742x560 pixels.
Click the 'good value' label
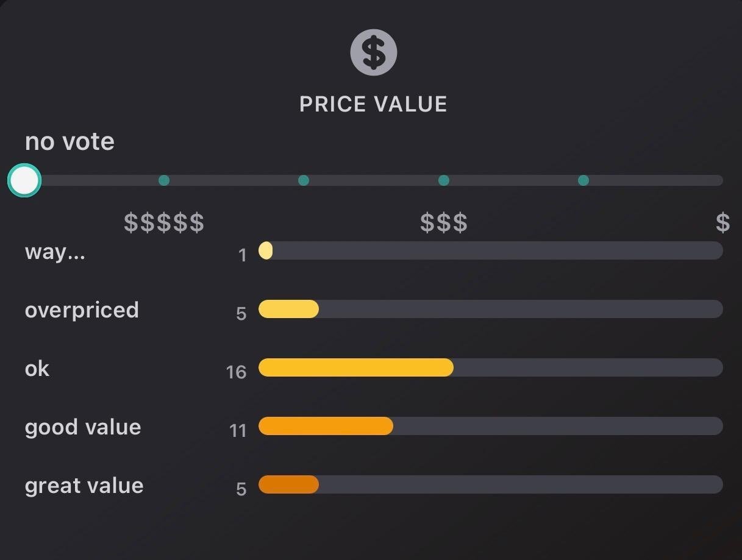coord(83,427)
